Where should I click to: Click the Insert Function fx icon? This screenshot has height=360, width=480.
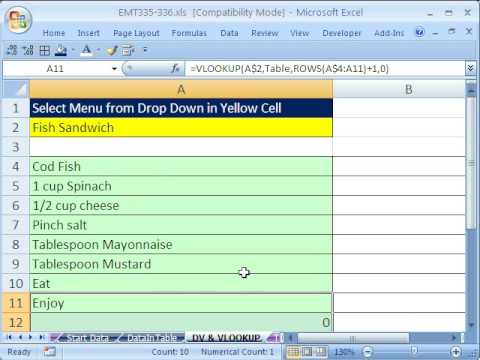175,69
